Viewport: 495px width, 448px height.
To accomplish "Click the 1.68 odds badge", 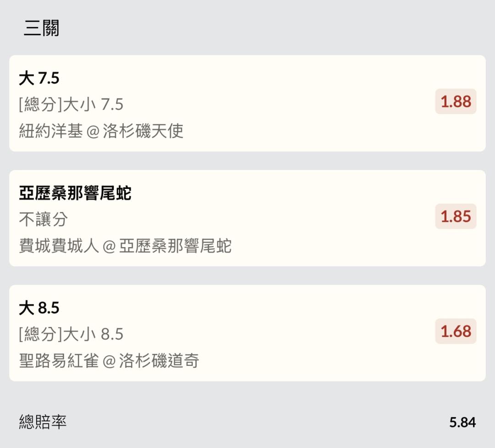I will (456, 331).
